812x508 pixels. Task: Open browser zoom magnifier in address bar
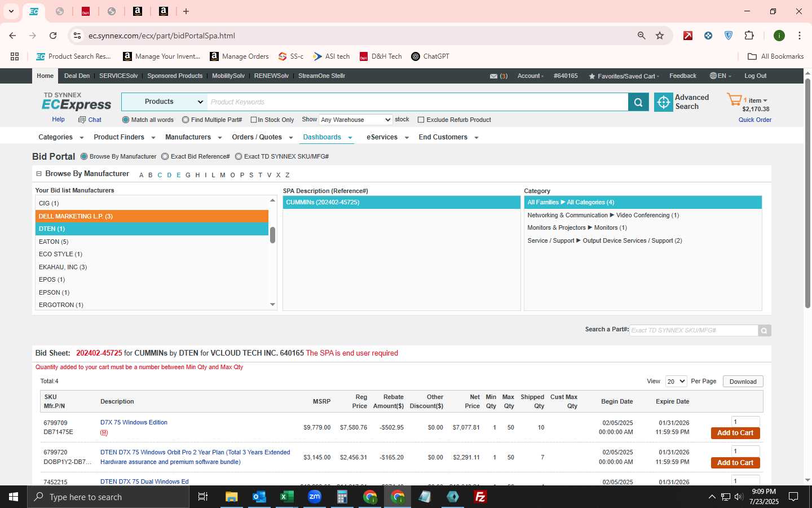[x=641, y=36]
